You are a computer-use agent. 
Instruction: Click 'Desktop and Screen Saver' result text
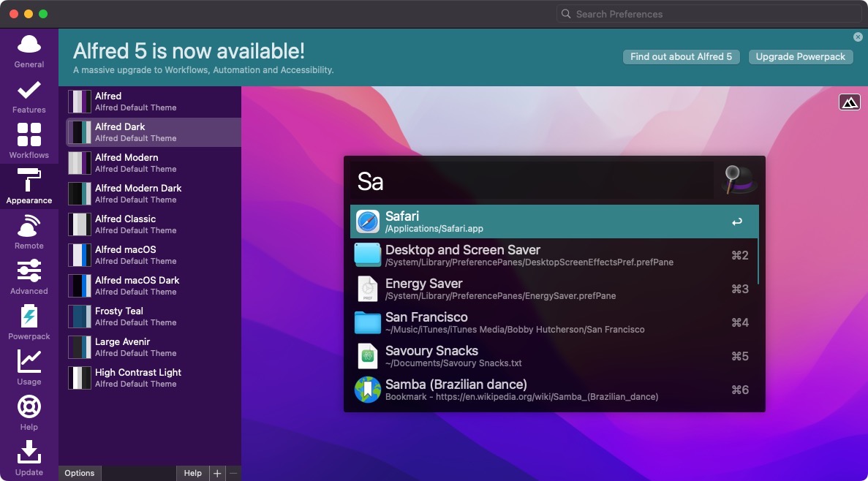pos(463,249)
